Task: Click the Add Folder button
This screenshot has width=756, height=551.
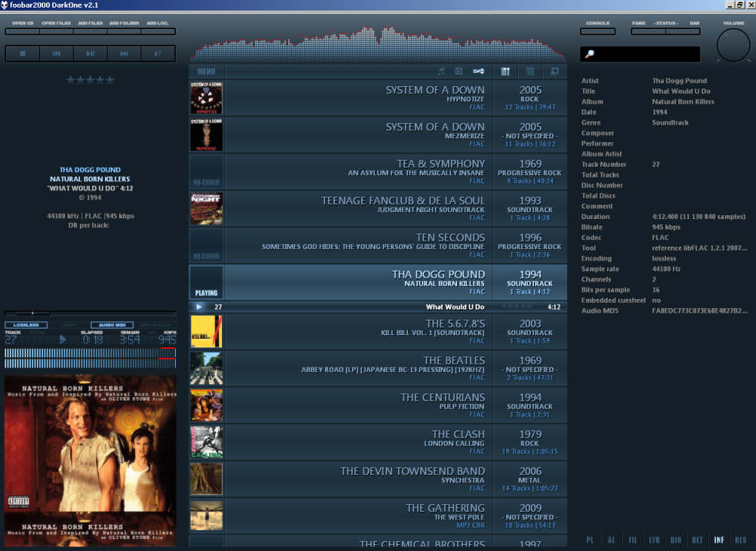Action: [124, 32]
